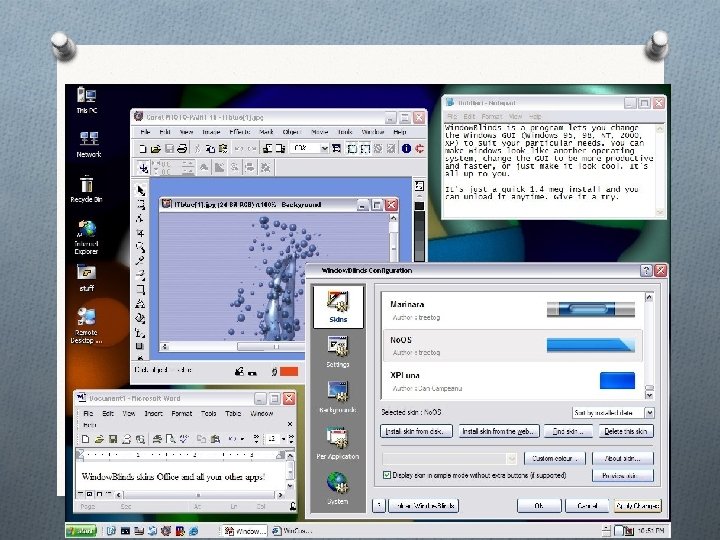Click the Window... taskbar button

(x=245, y=531)
